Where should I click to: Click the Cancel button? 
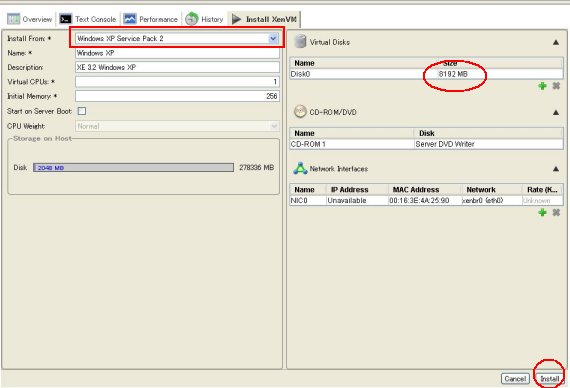click(515, 379)
